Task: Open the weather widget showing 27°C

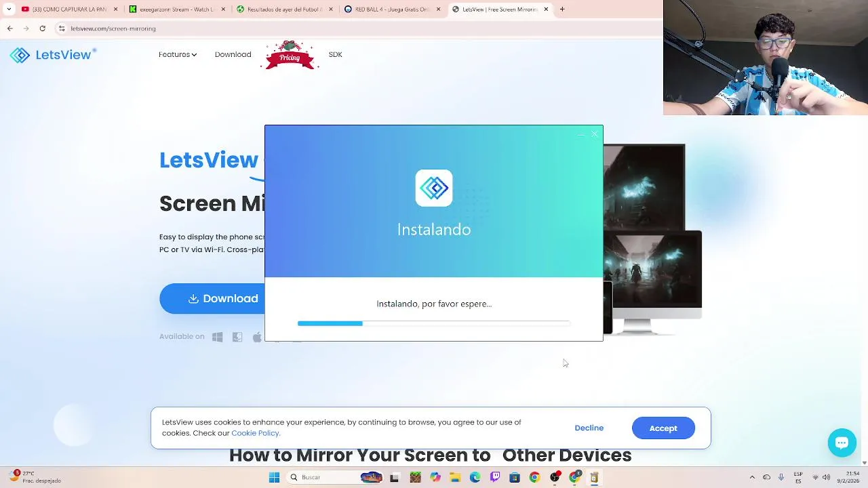Action: point(35,477)
